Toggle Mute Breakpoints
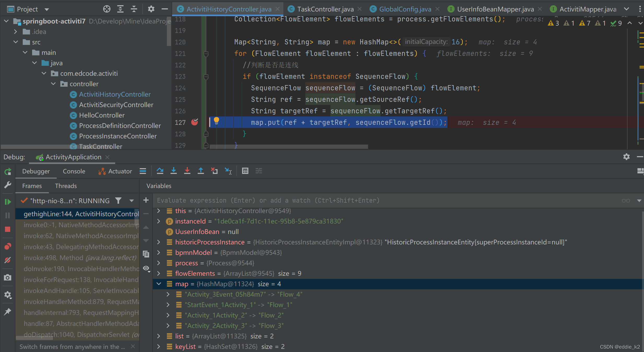This screenshot has width=644, height=352. (8, 260)
